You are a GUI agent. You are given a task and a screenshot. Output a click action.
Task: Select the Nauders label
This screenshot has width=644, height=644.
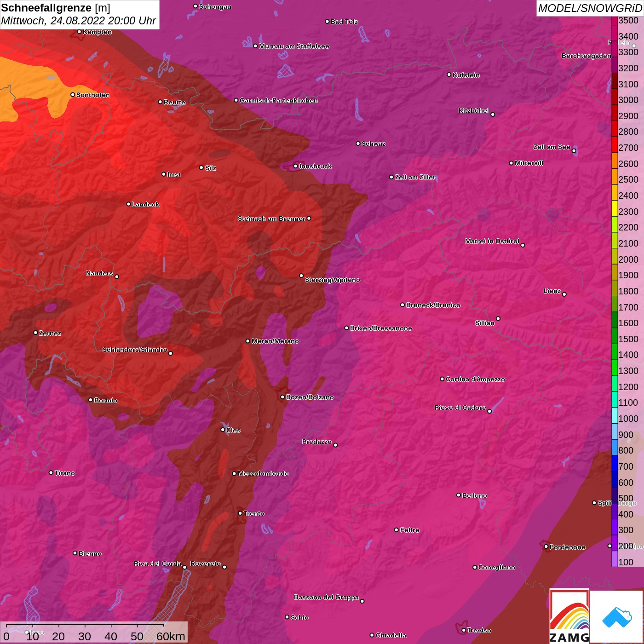coord(99,273)
